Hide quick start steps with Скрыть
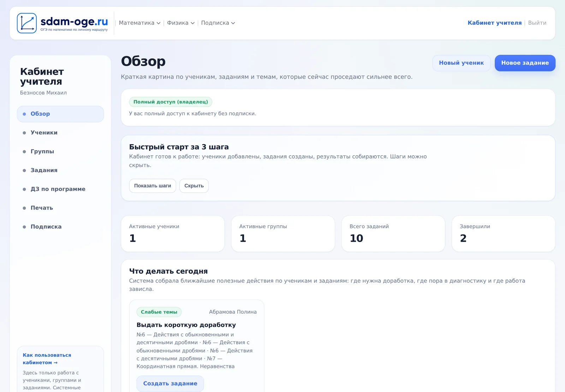 (194, 186)
